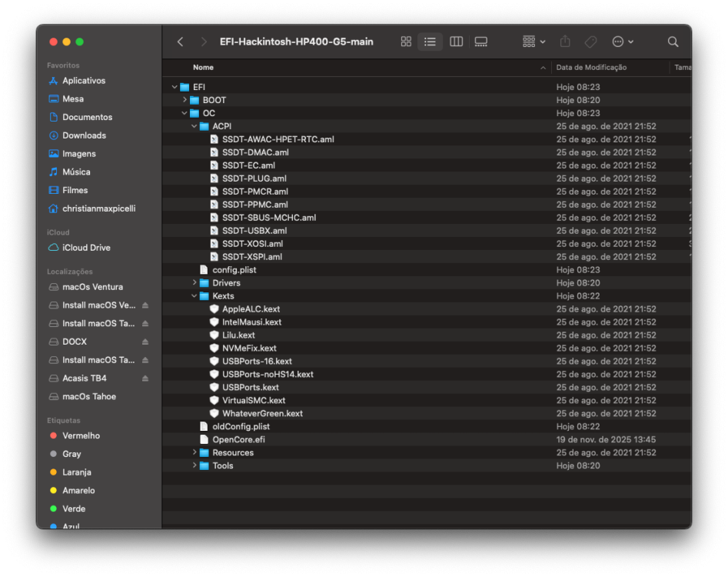Select the AppleALC.kext shield icon
Screen dimensions: 728x577
click(214, 309)
